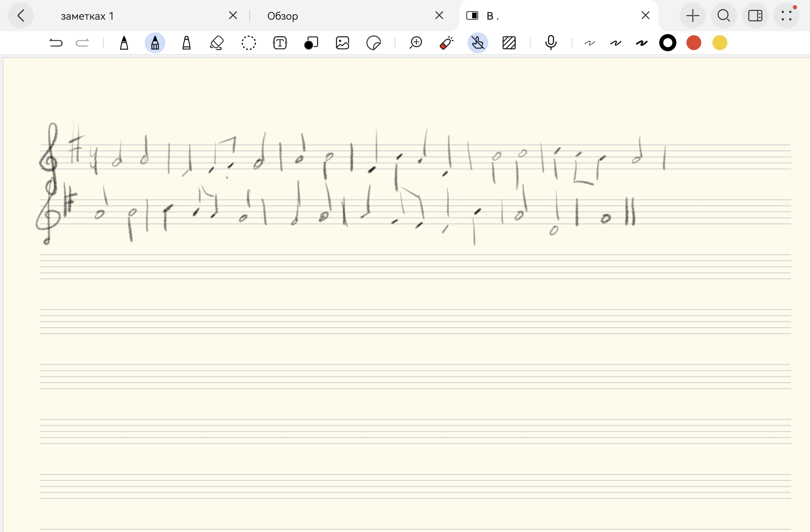
Task: Choose the thinnest stroke width
Action: coord(590,43)
